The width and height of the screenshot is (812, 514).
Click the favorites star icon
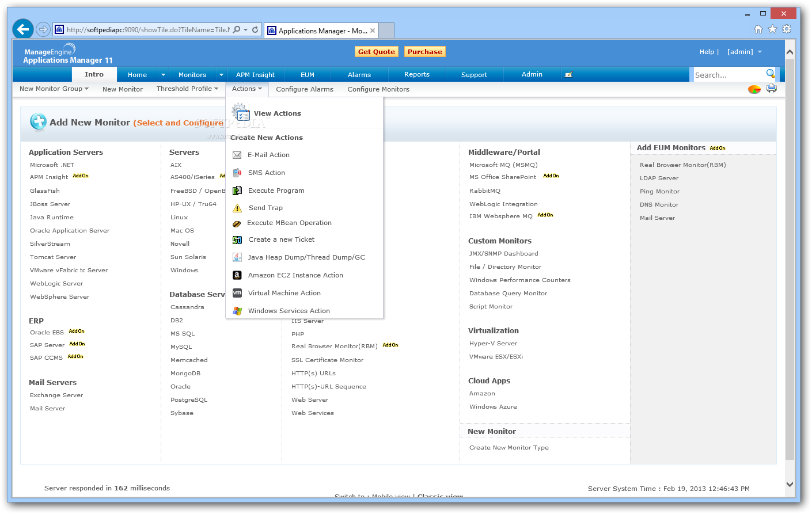click(772, 29)
